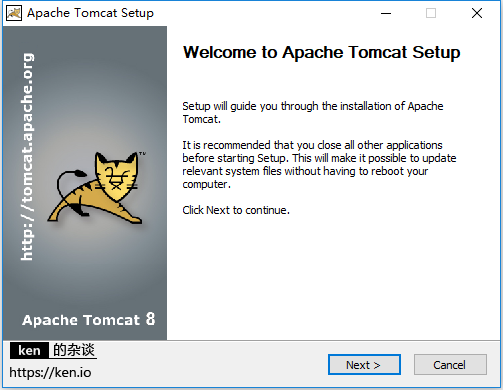
Task: Proceed with the Next > button
Action: [364, 365]
